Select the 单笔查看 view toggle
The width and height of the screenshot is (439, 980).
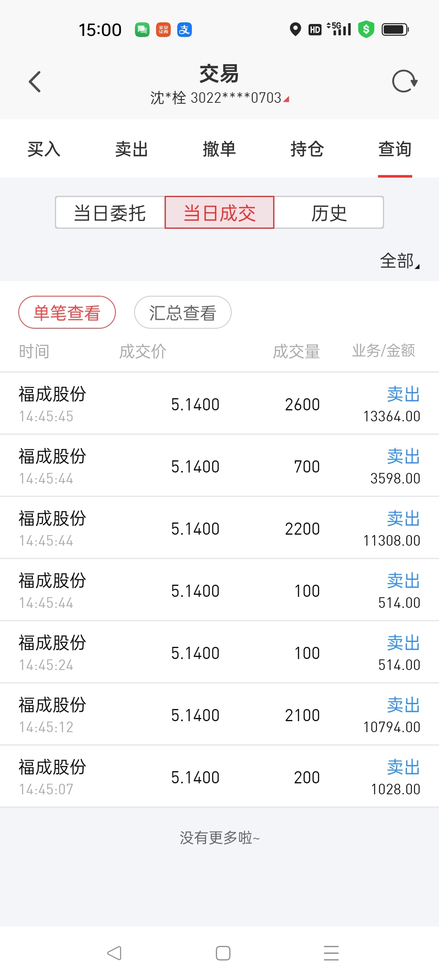click(x=67, y=312)
